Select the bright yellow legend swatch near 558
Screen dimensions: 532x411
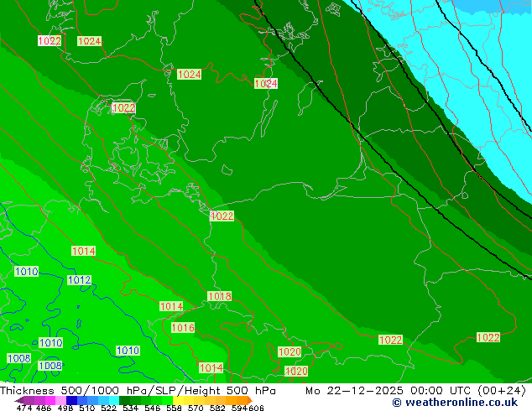[x=178, y=400]
